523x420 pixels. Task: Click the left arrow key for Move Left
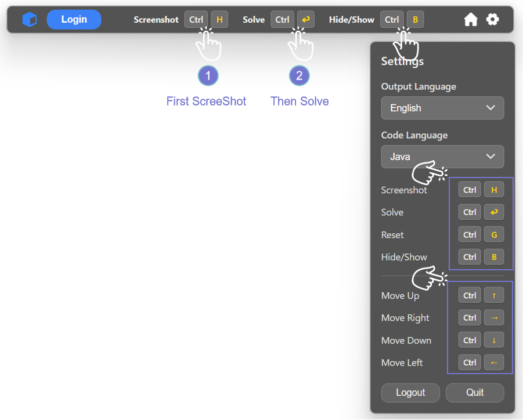click(x=494, y=363)
